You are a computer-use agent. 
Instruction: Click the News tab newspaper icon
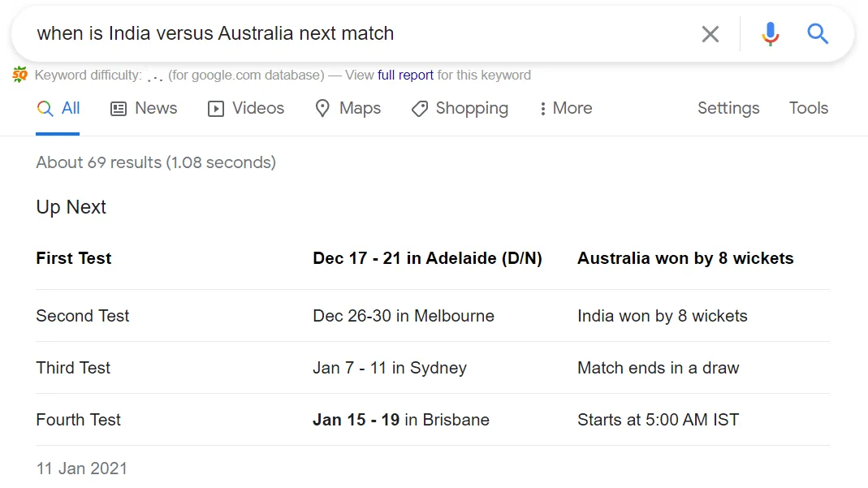coord(119,109)
